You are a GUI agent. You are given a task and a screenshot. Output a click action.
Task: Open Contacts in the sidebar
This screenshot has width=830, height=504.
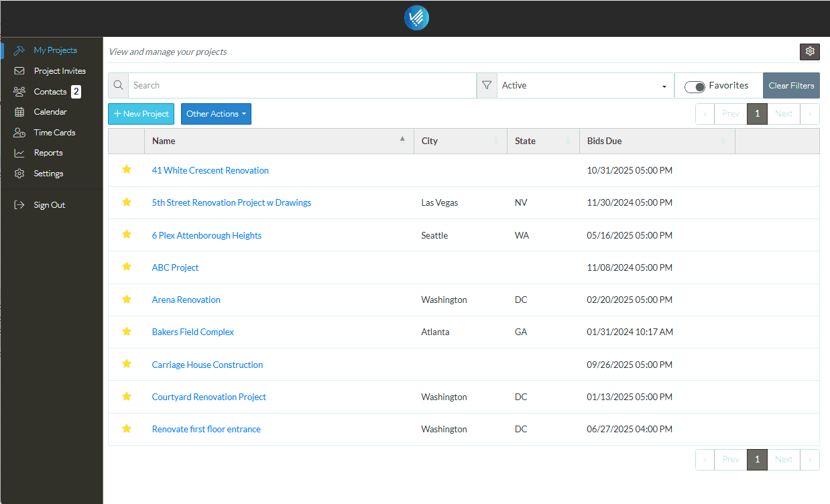click(x=50, y=92)
